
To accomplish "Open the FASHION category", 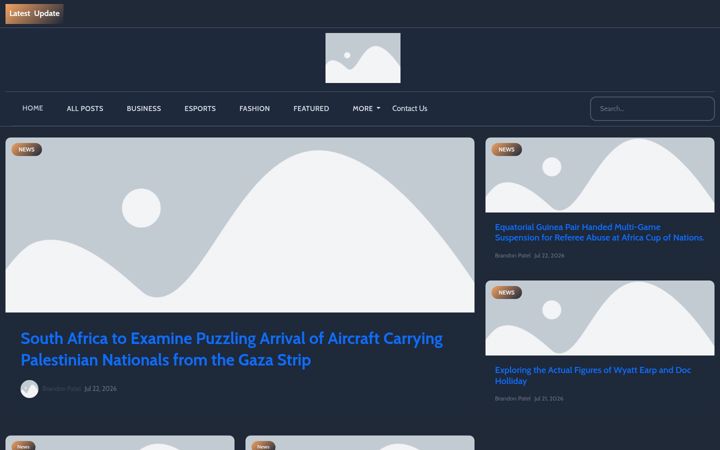I will 254,108.
